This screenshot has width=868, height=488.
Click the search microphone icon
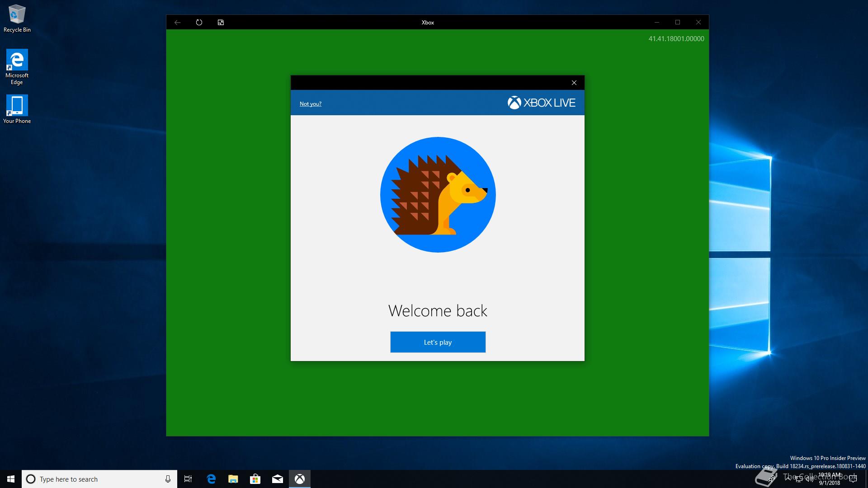(168, 479)
